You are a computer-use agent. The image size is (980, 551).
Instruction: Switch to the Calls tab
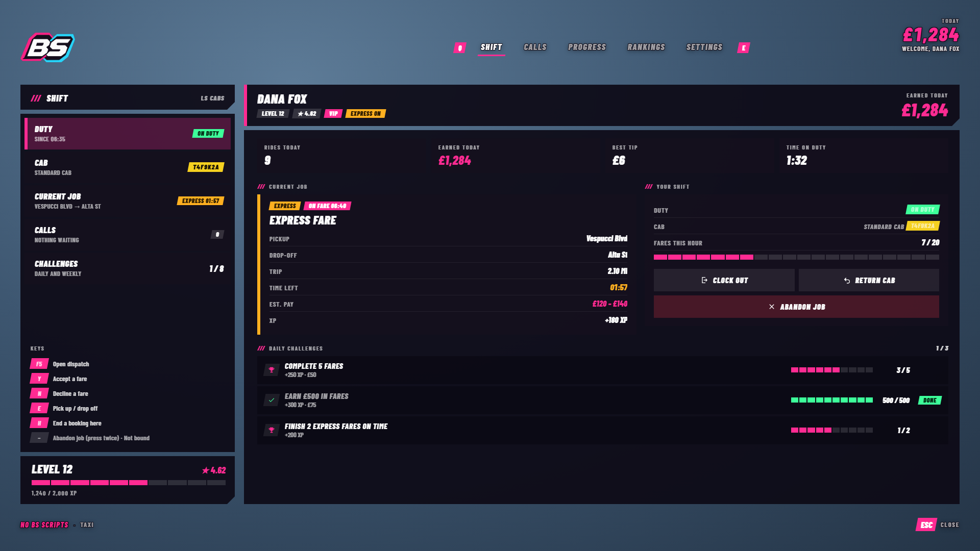535,47
